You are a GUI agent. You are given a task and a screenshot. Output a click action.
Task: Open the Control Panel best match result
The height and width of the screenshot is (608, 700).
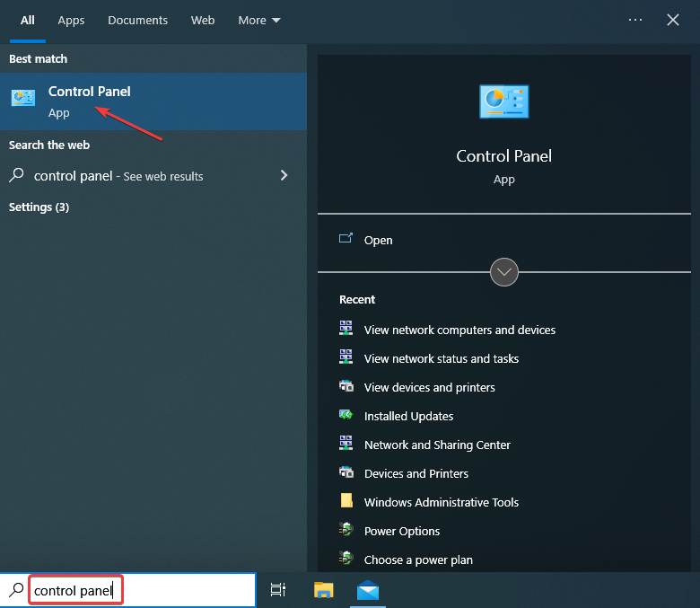pos(153,101)
